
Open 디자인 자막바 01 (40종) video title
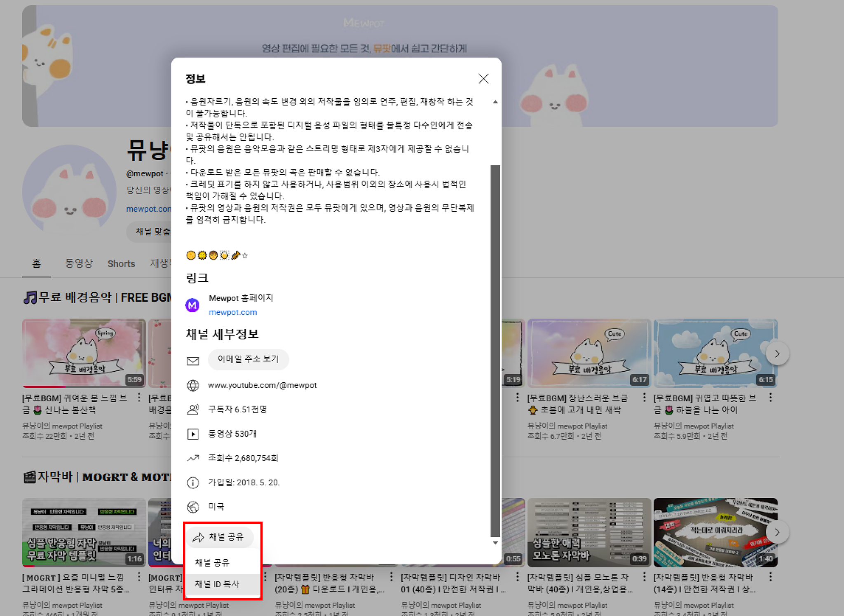click(x=453, y=583)
